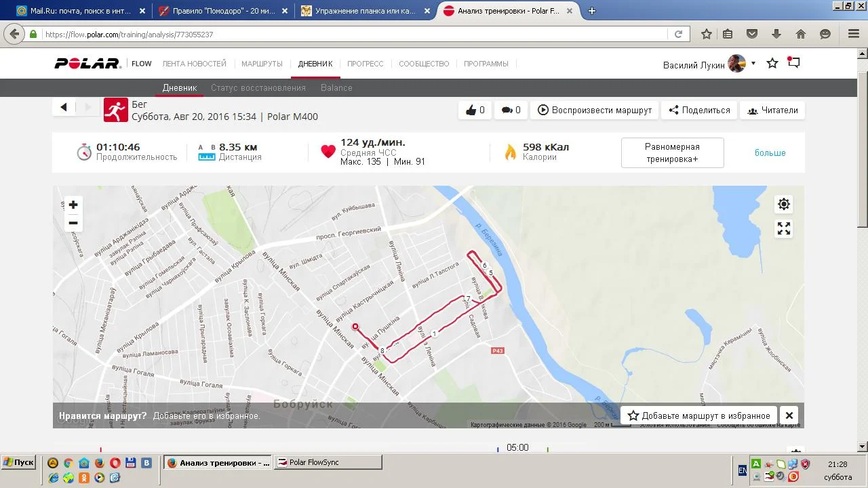Open a new browser tab
This screenshot has width=868, height=488.
pos(592,11)
